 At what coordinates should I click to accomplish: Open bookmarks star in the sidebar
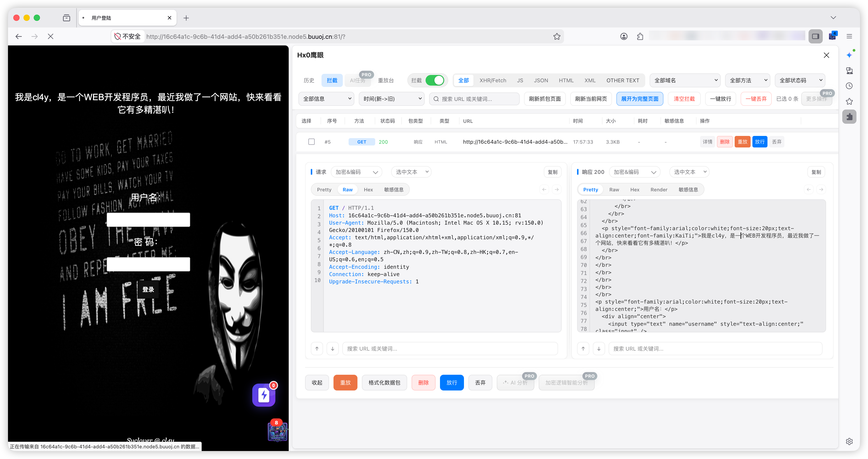coord(849,101)
